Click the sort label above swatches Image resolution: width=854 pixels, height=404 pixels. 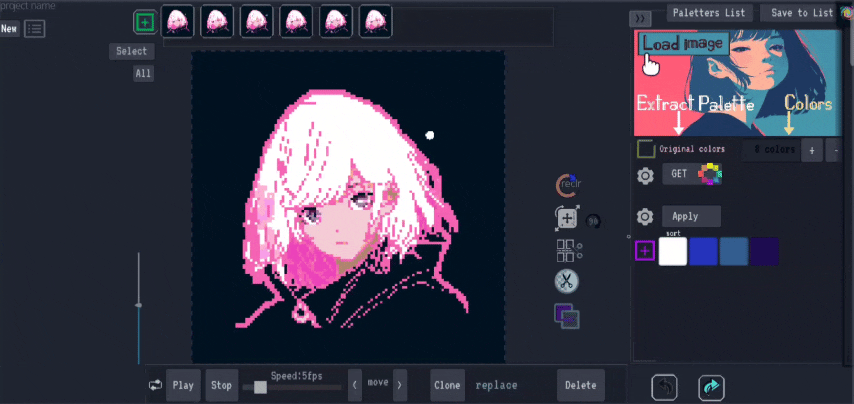tap(673, 234)
